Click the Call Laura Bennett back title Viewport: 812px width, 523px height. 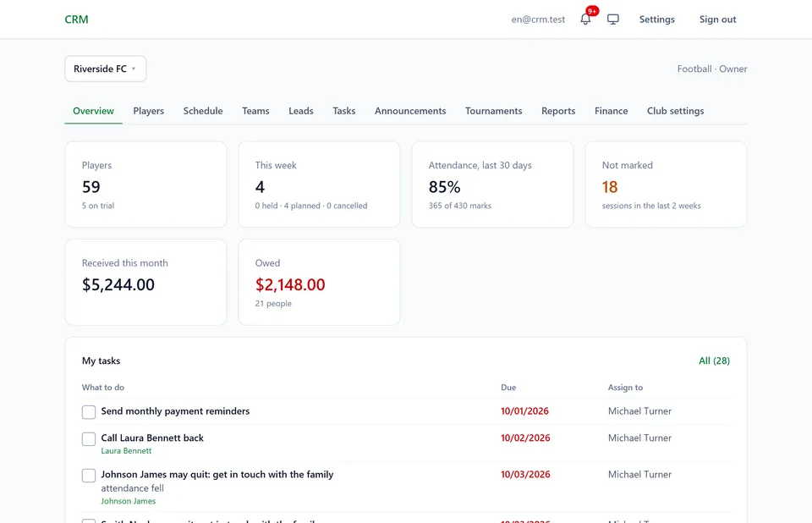pyautogui.click(x=152, y=438)
